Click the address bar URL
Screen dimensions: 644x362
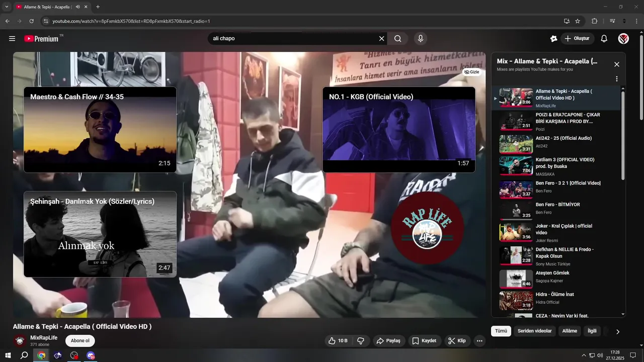131,21
